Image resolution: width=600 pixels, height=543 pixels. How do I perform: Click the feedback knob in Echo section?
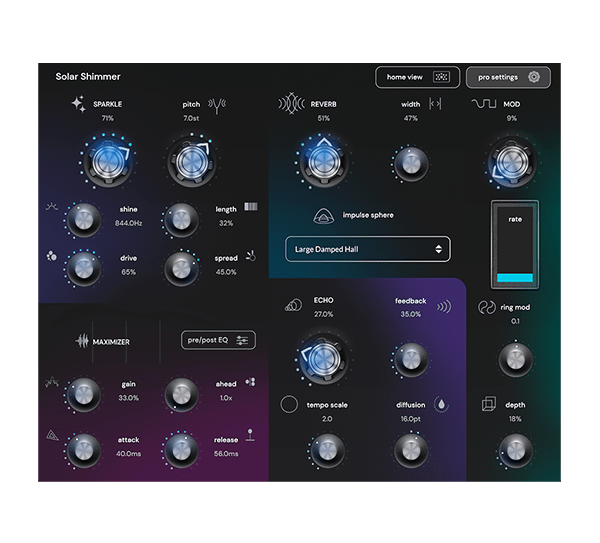409,357
